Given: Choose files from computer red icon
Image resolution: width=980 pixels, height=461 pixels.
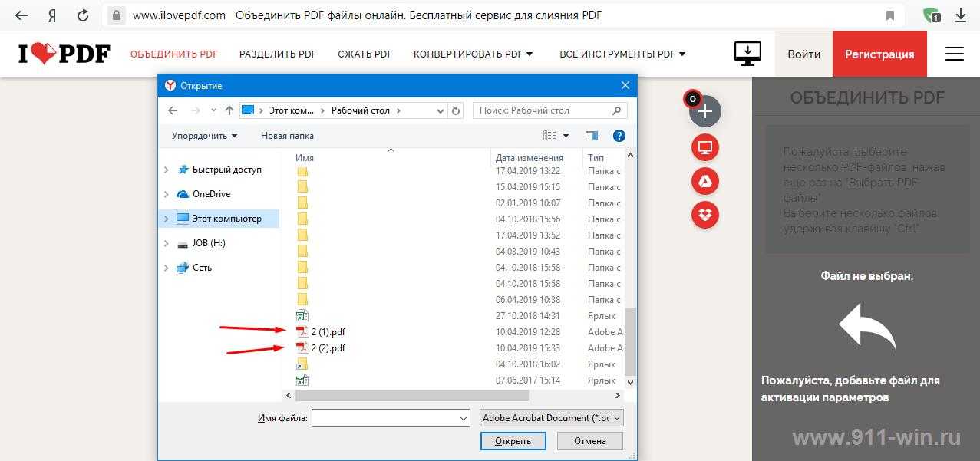Looking at the screenshot, I should pyautogui.click(x=705, y=147).
